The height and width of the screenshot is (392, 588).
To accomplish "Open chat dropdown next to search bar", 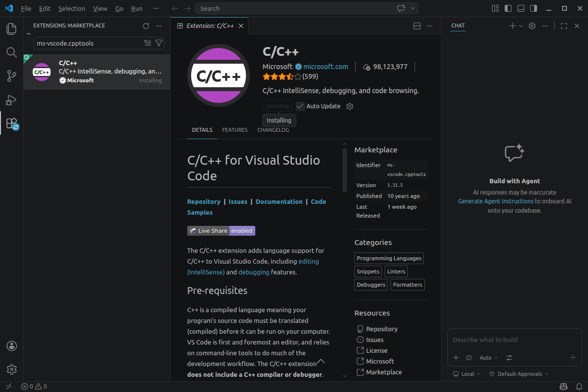I will point(413,8).
